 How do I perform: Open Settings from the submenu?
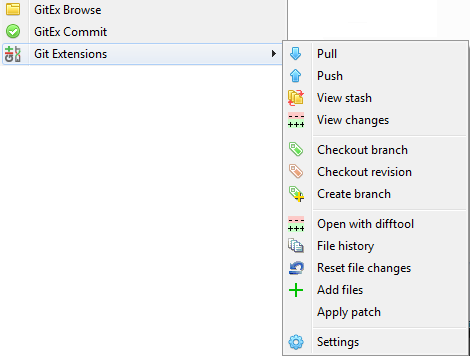click(x=376, y=342)
